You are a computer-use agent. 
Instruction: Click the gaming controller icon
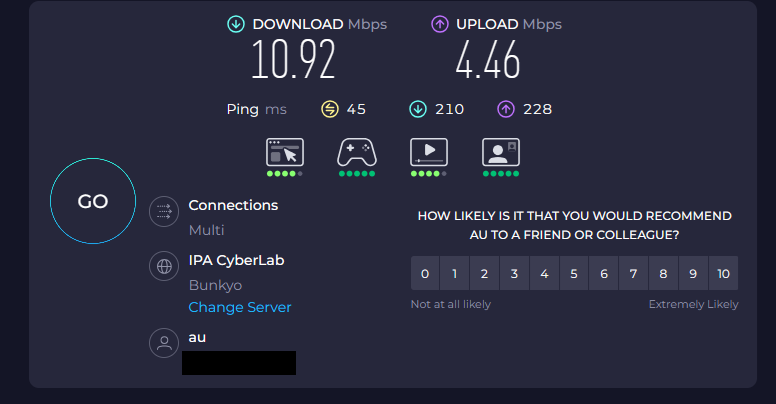[x=356, y=153]
